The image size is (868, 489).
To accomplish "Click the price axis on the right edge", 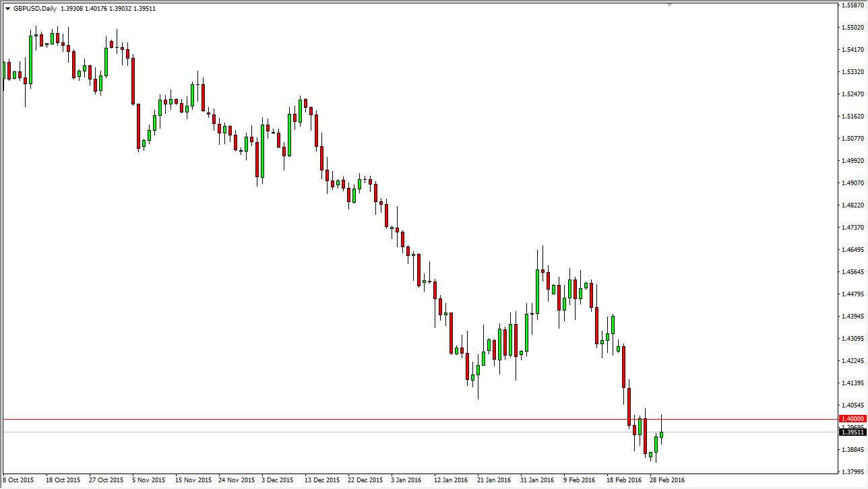I will coord(850,236).
